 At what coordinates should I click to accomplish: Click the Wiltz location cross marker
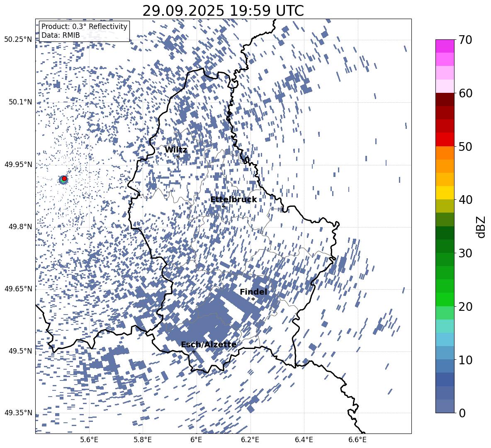178,157
